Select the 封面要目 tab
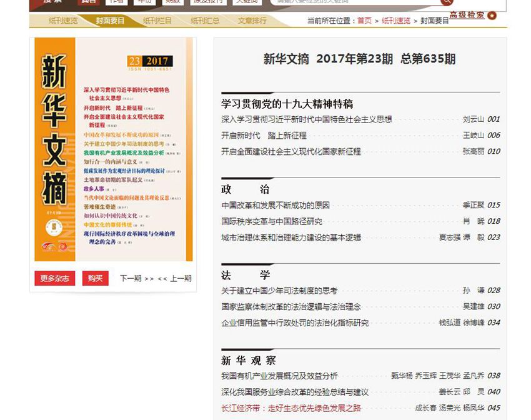Screen dimensions: 531x420 tap(110, 21)
